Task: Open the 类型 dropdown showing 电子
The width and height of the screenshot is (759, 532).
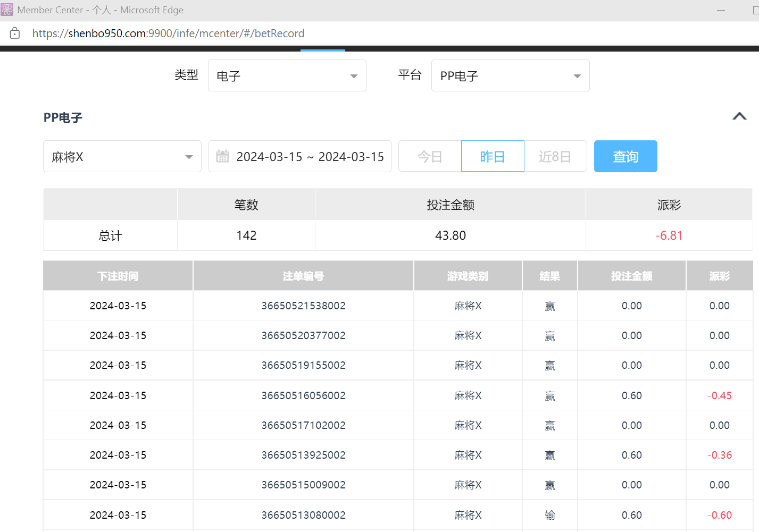Action: 287,75
